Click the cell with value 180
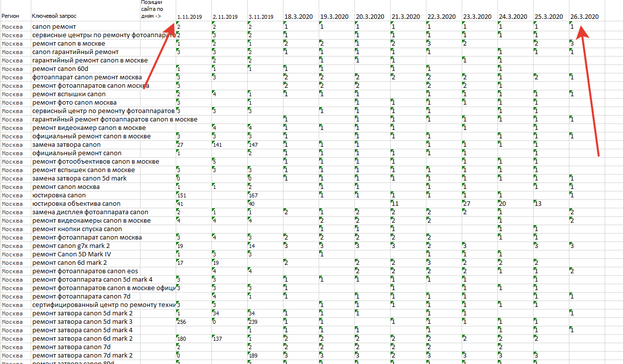This screenshot has height=364, width=623. click(194, 338)
